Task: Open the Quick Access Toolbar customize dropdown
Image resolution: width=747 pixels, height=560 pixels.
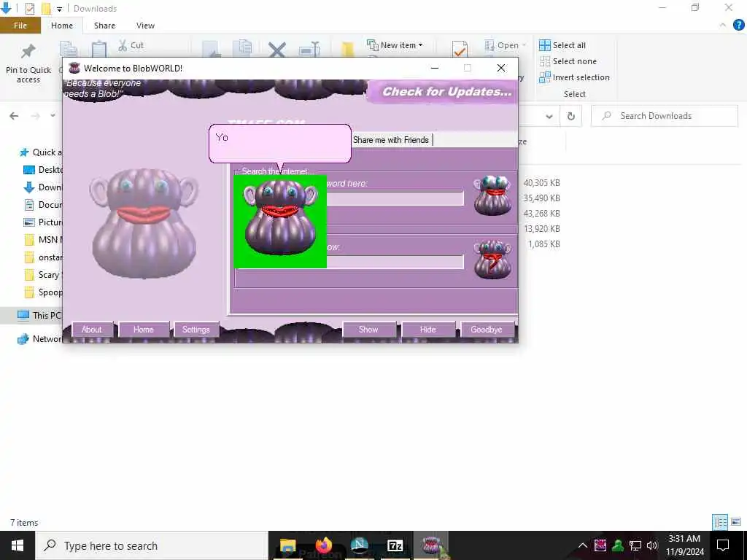Action: click(59, 9)
